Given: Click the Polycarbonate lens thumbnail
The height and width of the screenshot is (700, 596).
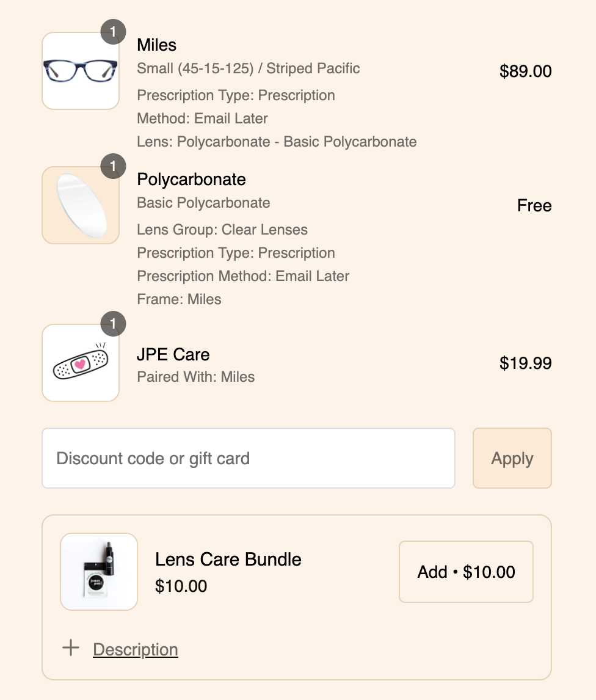Looking at the screenshot, I should coord(80,205).
